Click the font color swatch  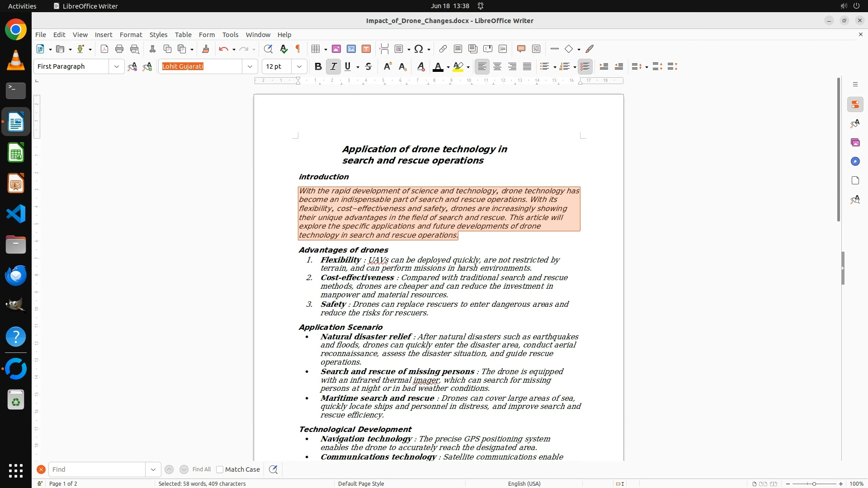click(438, 66)
